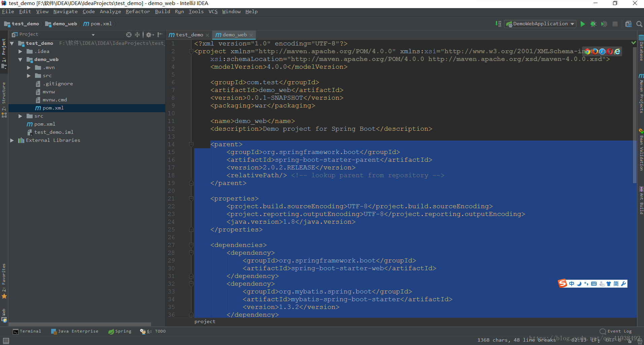
Task: Toggle fold marker at <parent> line 14
Action: [191, 145]
